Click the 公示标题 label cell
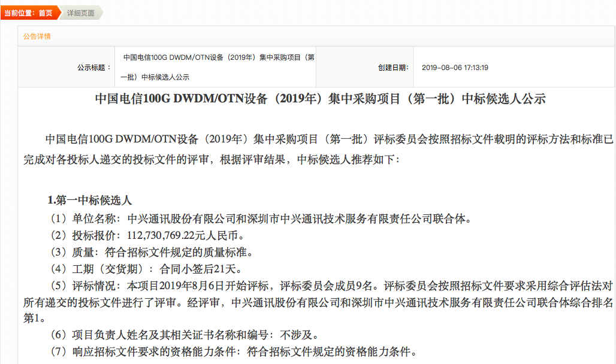Viewport: 616px width, 364px height. (x=67, y=67)
